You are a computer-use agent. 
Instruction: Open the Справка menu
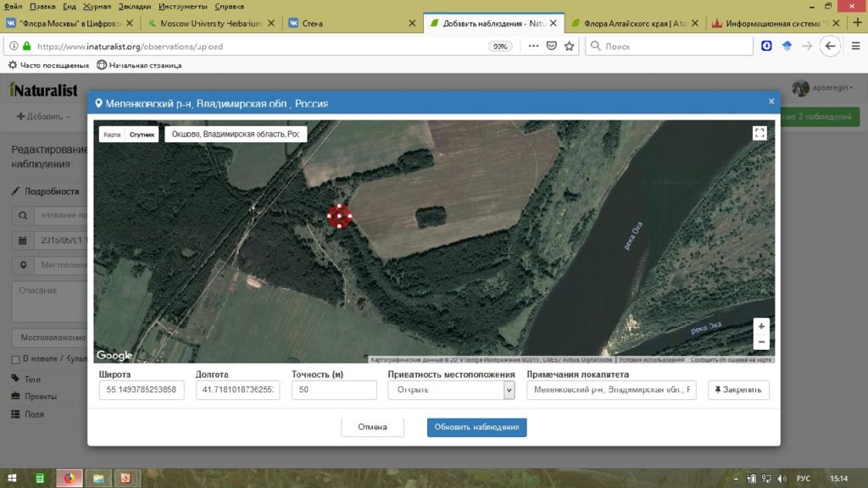pyautogui.click(x=229, y=6)
